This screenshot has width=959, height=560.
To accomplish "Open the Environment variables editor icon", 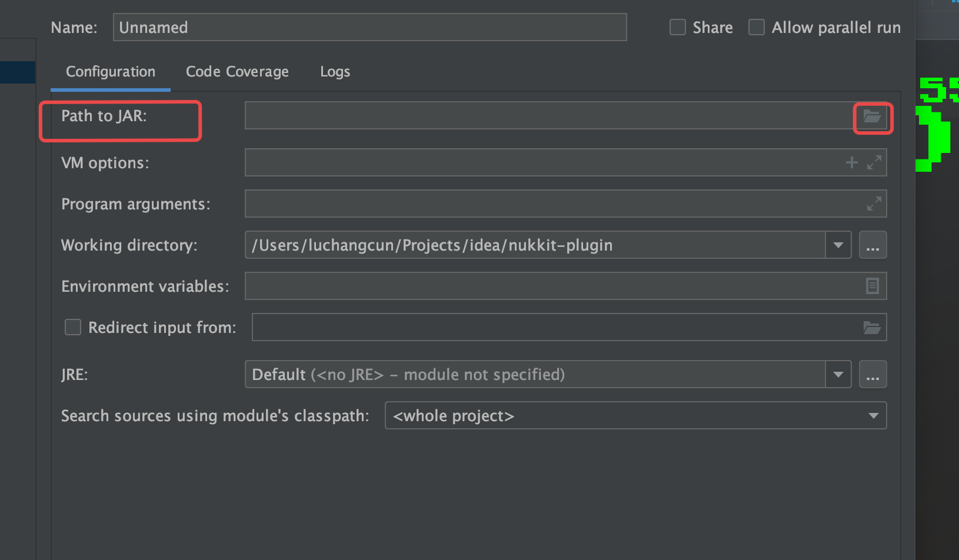I will (873, 286).
